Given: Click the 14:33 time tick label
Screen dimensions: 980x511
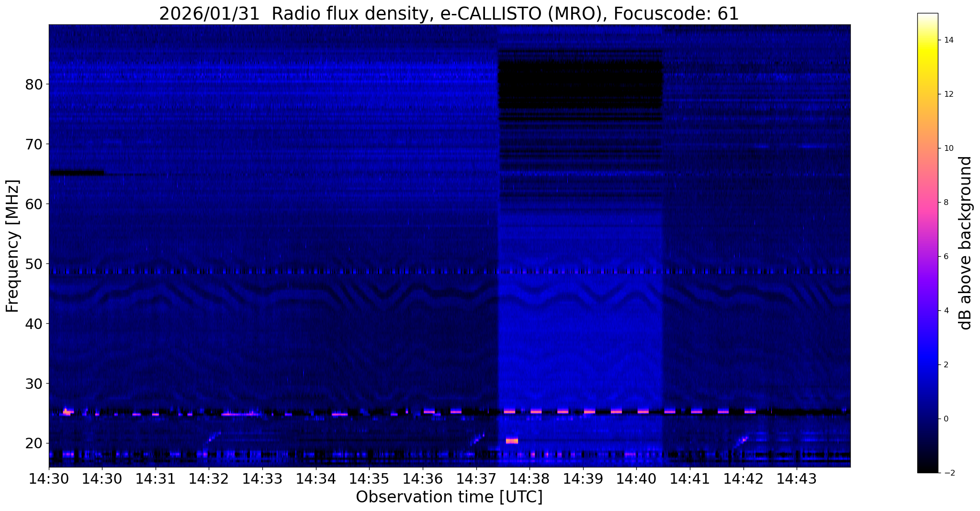Looking at the screenshot, I should [262, 478].
